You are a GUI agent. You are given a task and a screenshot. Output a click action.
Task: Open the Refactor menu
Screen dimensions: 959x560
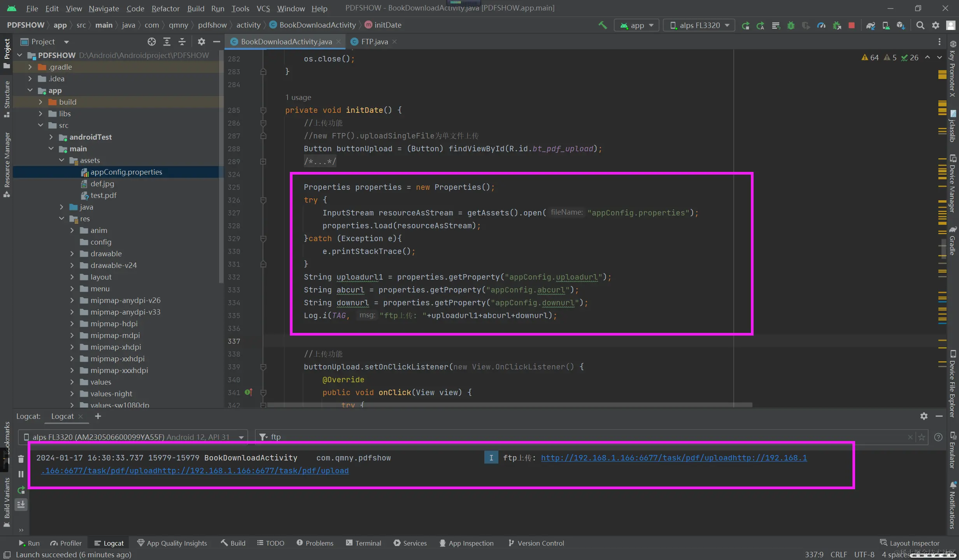tap(165, 8)
